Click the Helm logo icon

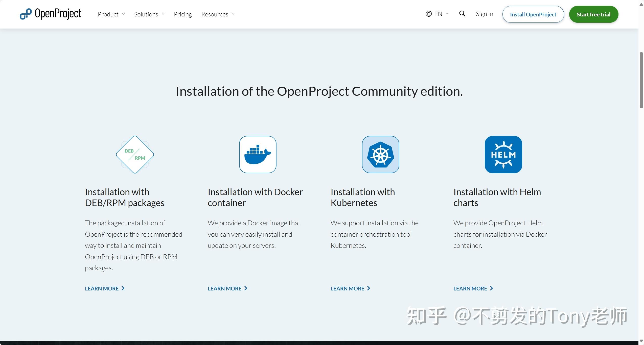tap(503, 155)
